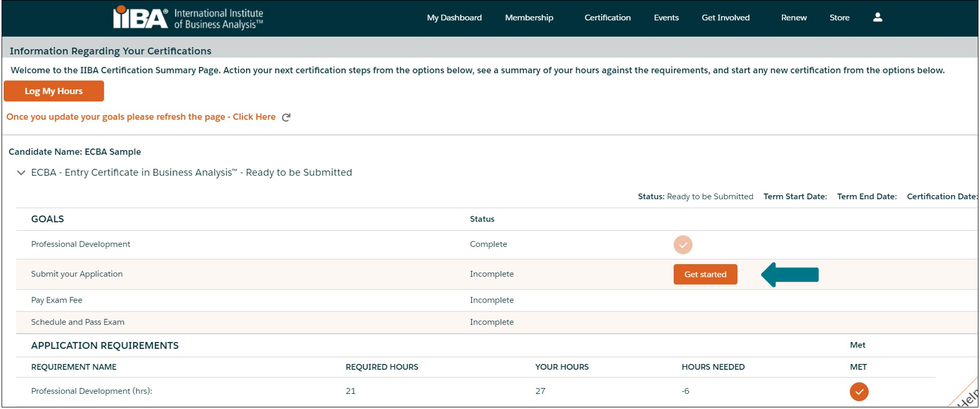Screen dimensions: 980x409
Task: Open the Membership menu
Action: tap(529, 18)
